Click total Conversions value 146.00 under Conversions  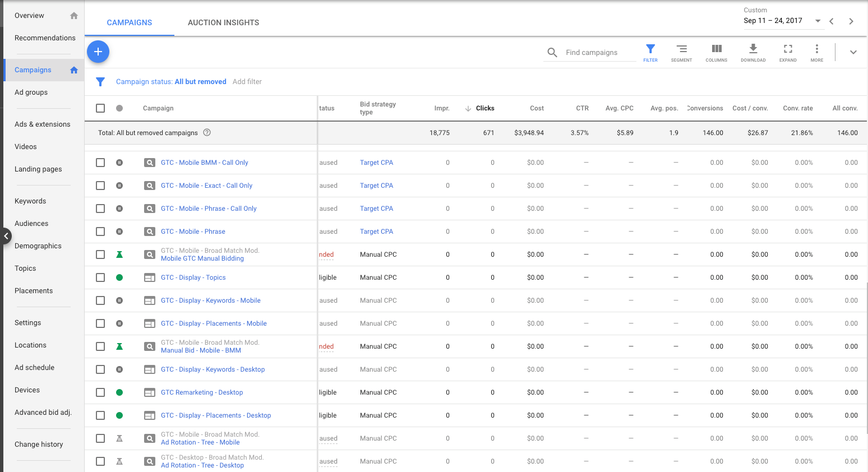tap(713, 133)
